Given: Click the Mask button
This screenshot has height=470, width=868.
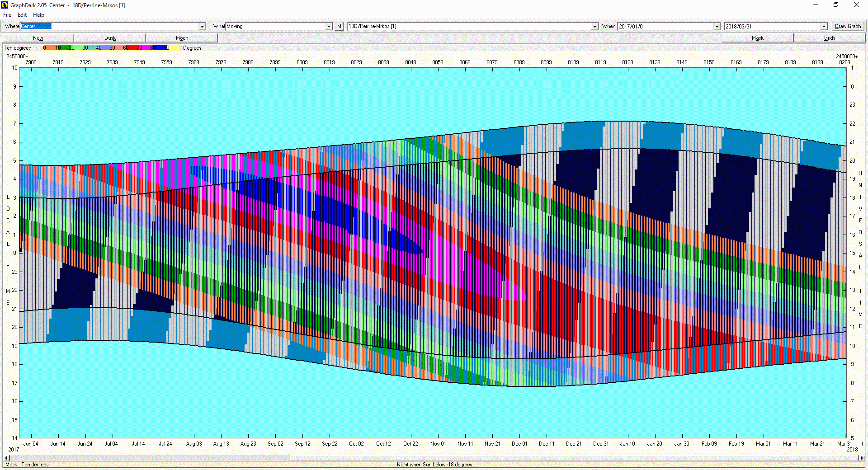Looking at the screenshot, I should click(x=757, y=38).
